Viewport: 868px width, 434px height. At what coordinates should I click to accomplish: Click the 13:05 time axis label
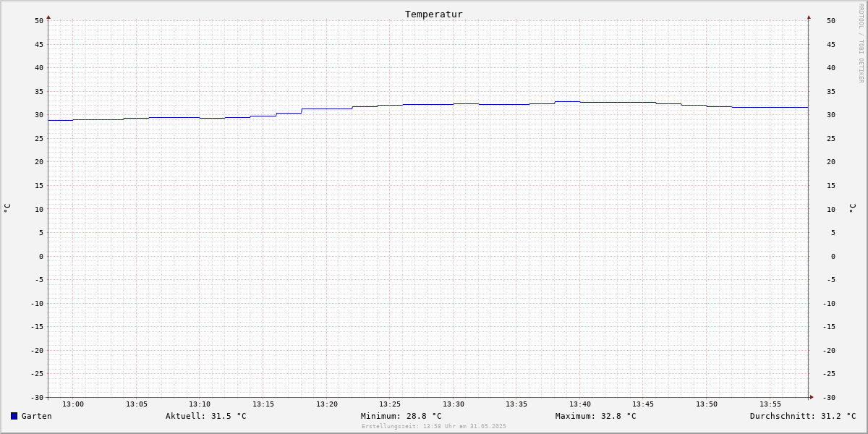click(x=137, y=404)
